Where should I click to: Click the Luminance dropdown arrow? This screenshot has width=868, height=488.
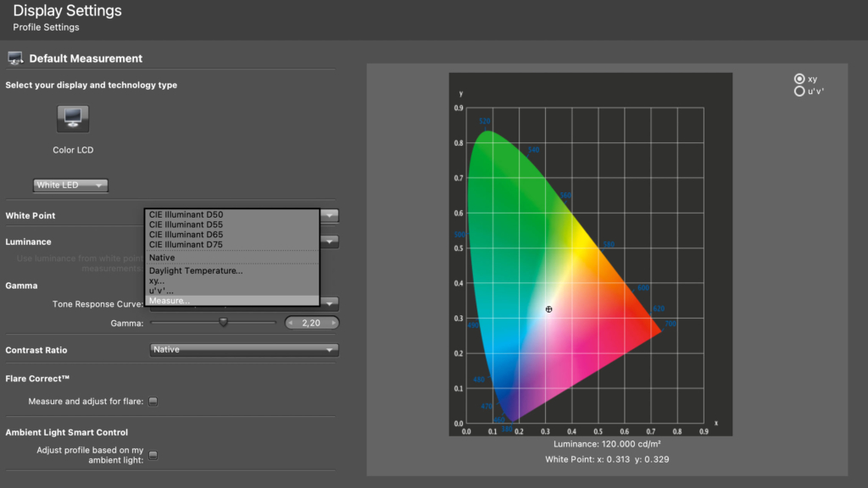click(330, 241)
